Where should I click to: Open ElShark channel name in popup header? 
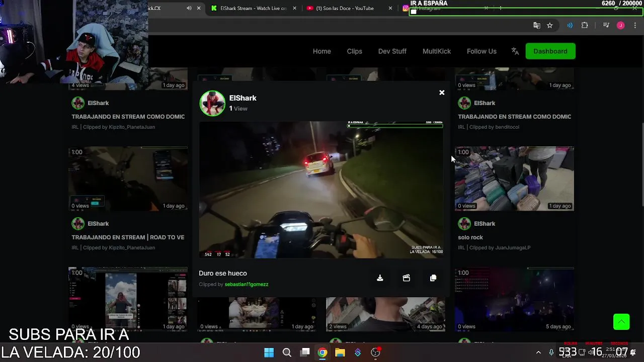tap(243, 98)
